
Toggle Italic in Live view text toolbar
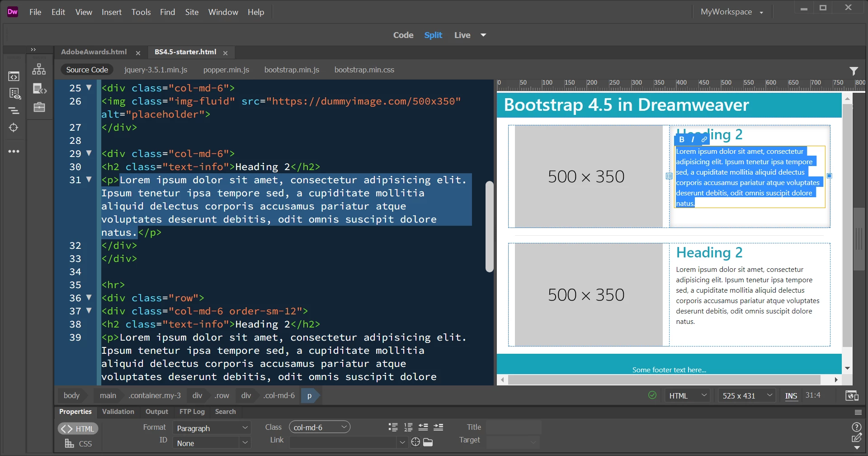(693, 139)
